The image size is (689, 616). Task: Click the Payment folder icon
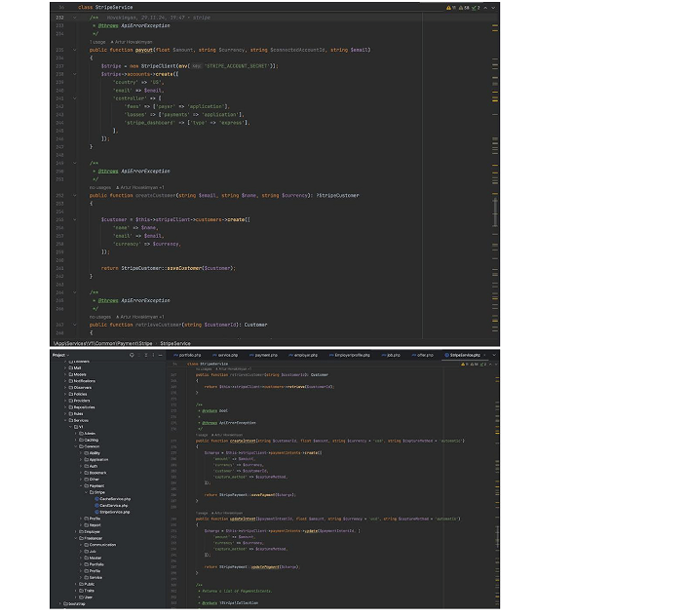click(87, 486)
